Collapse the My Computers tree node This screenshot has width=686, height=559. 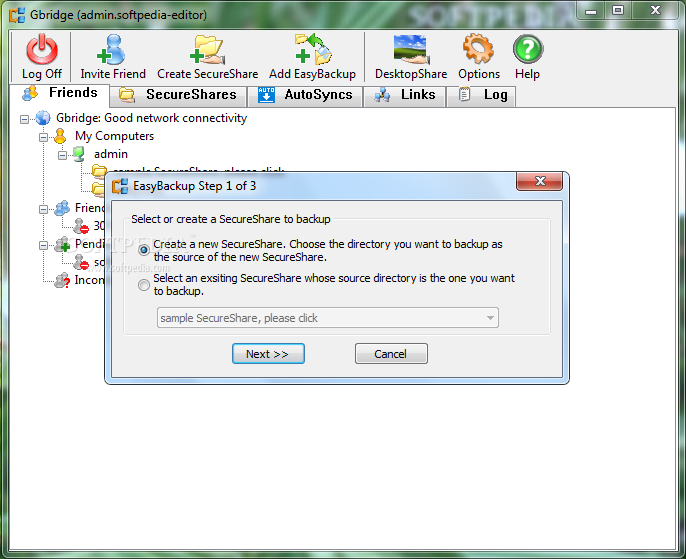43,137
